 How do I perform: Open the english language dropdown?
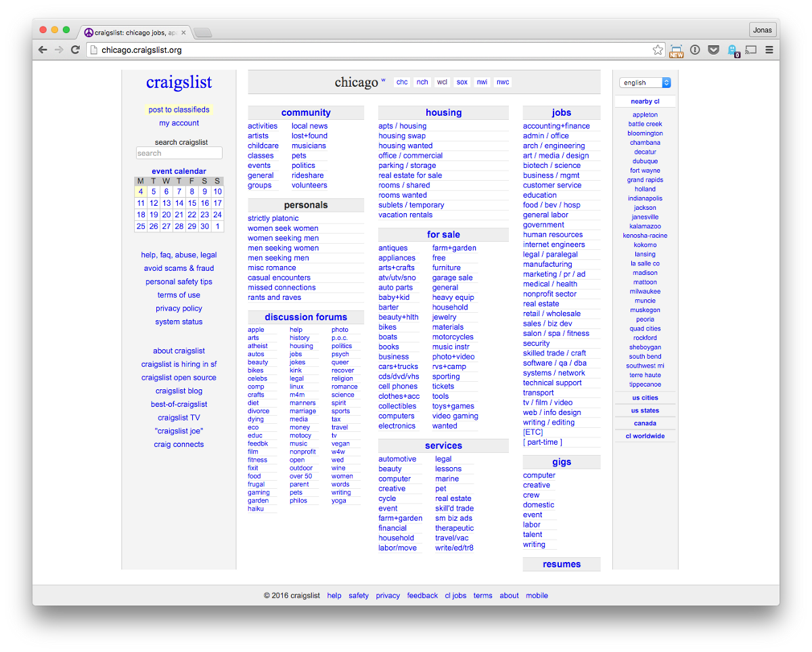[x=645, y=83]
